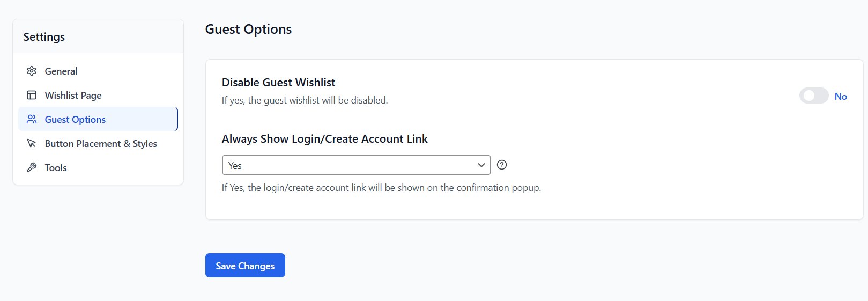Screen dimensions: 868x301
Task: Select the Guest Options menu item
Action: click(x=76, y=120)
